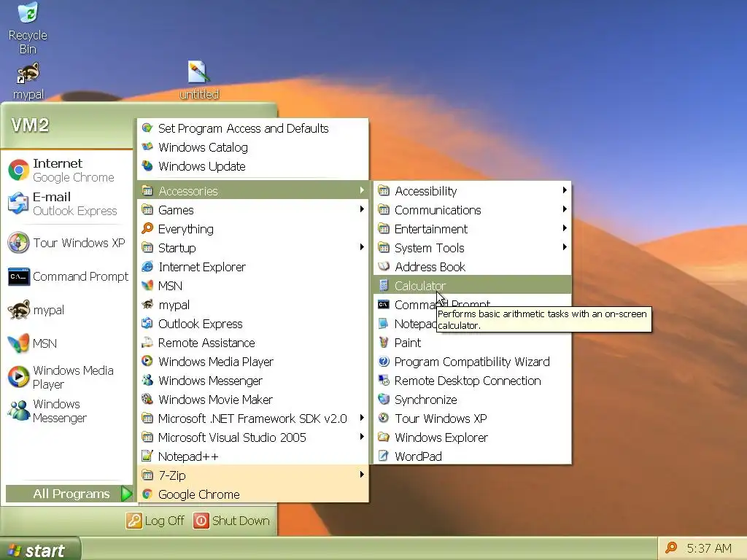Expand the System Tools submenu

(473, 248)
